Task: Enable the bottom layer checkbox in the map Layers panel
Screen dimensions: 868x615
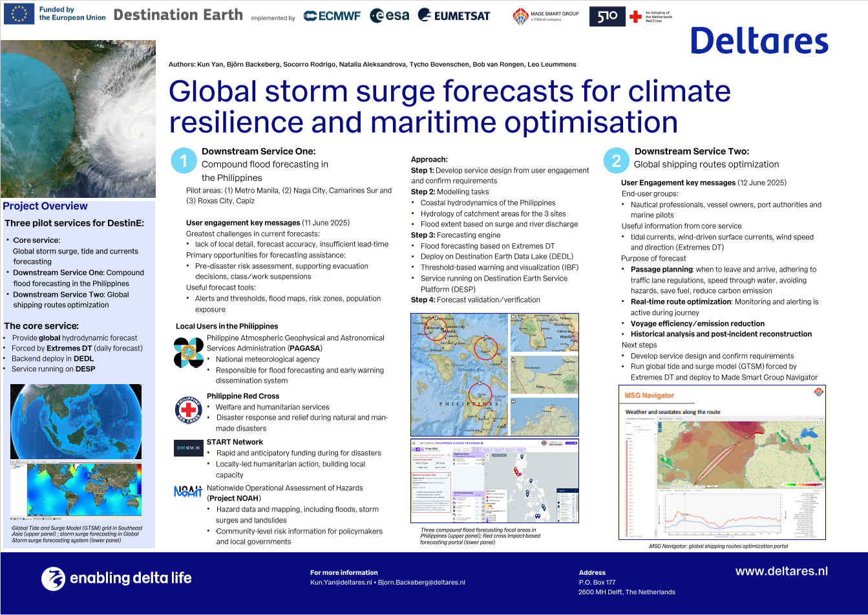Action: (560, 521)
